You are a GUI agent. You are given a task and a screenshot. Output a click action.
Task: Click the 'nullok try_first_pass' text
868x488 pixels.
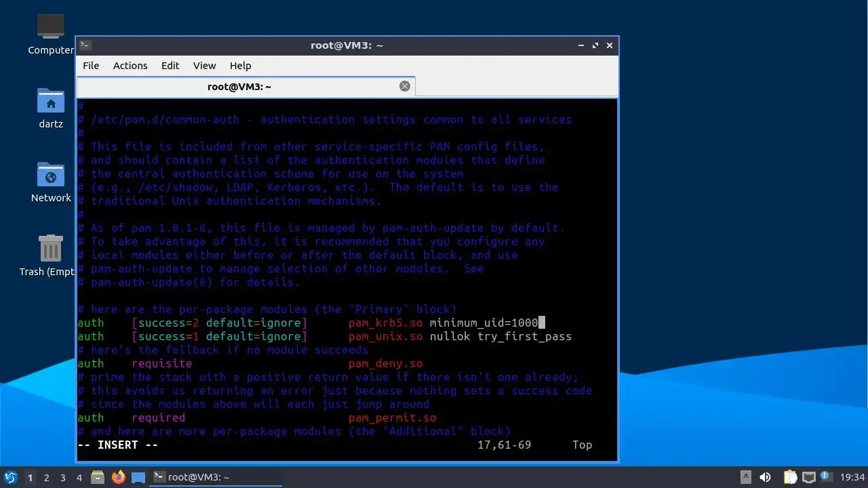point(501,336)
